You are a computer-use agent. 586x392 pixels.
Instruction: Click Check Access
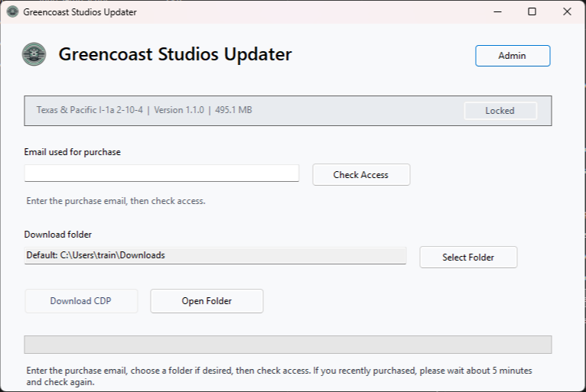361,175
